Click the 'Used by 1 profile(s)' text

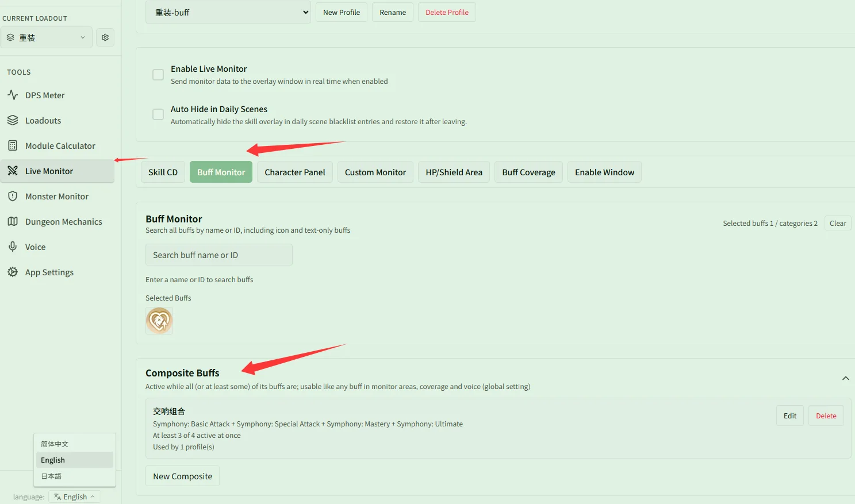point(183,447)
